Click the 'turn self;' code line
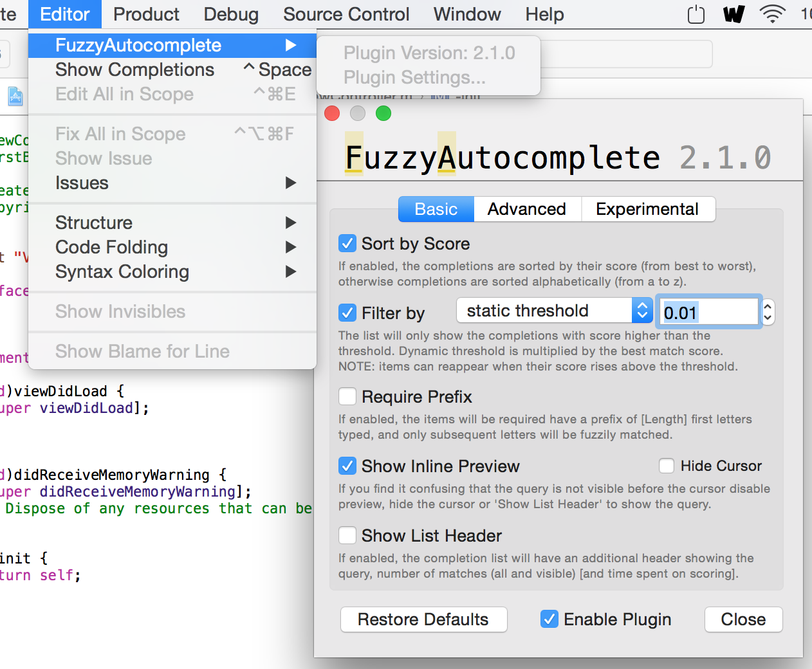The width and height of the screenshot is (812, 669). [41, 575]
